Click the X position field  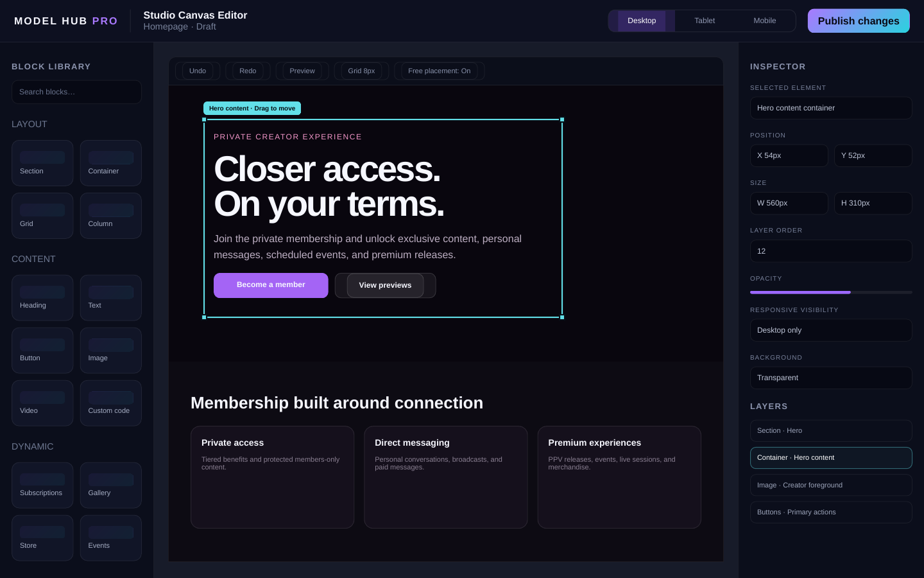[x=789, y=155]
